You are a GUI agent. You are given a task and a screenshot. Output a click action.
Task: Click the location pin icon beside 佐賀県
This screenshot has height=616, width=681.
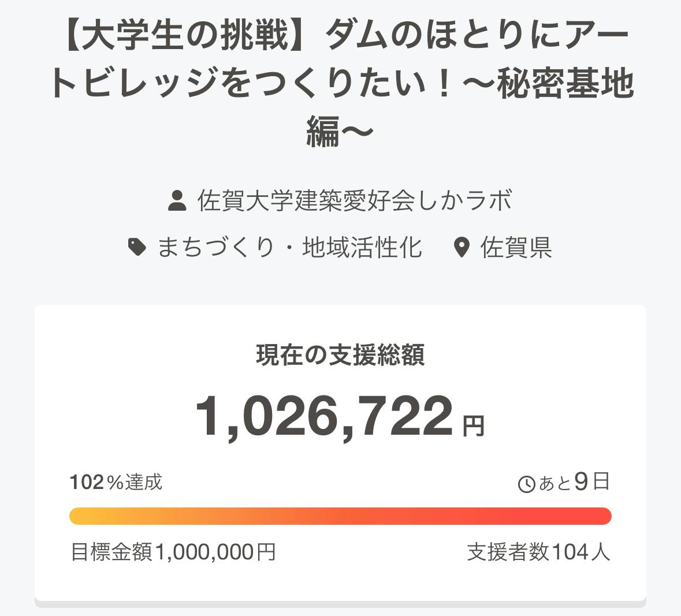click(461, 248)
